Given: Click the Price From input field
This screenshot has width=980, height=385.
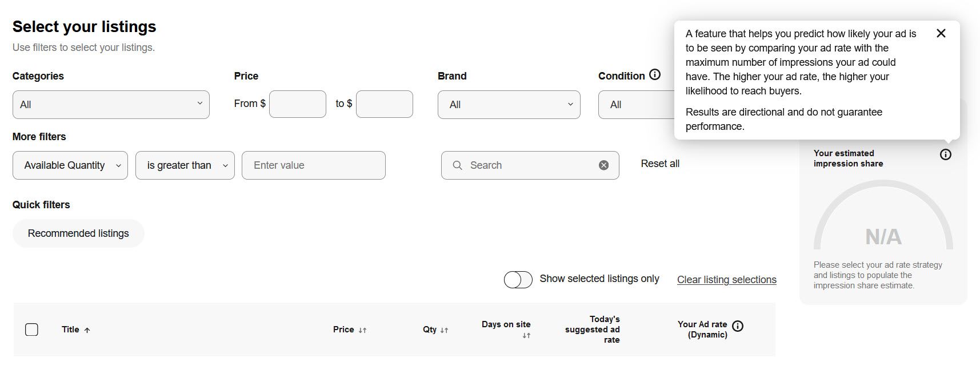Looking at the screenshot, I should point(297,104).
